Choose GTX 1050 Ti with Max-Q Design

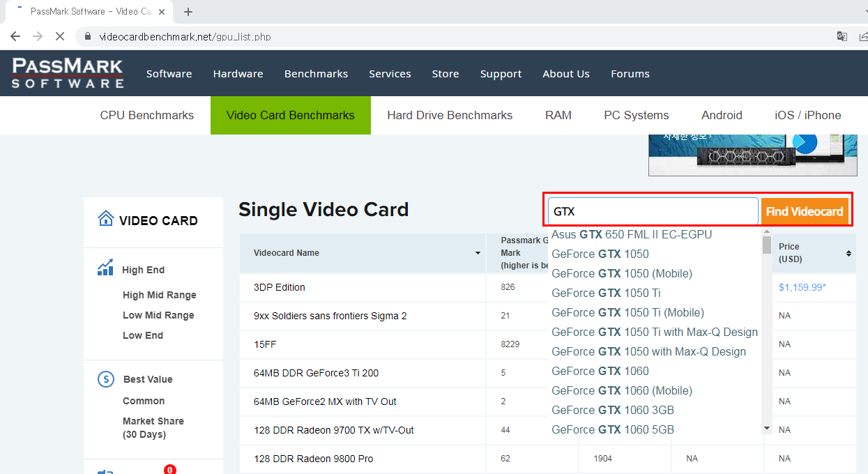[x=655, y=332]
